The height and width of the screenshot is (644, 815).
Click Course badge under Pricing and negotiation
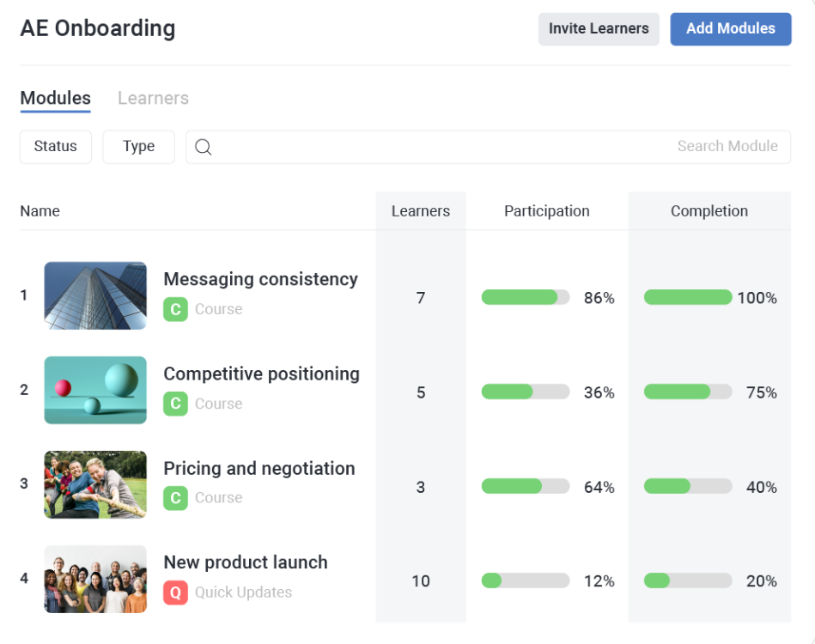[175, 498]
